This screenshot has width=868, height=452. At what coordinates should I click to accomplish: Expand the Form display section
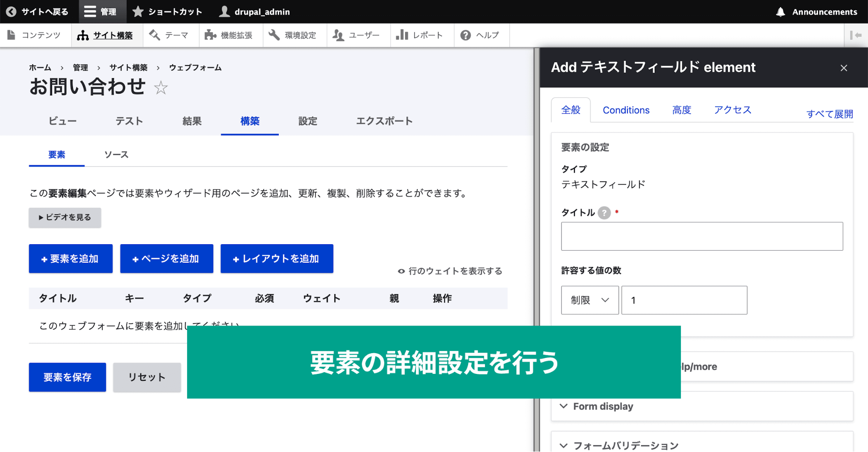coord(702,406)
